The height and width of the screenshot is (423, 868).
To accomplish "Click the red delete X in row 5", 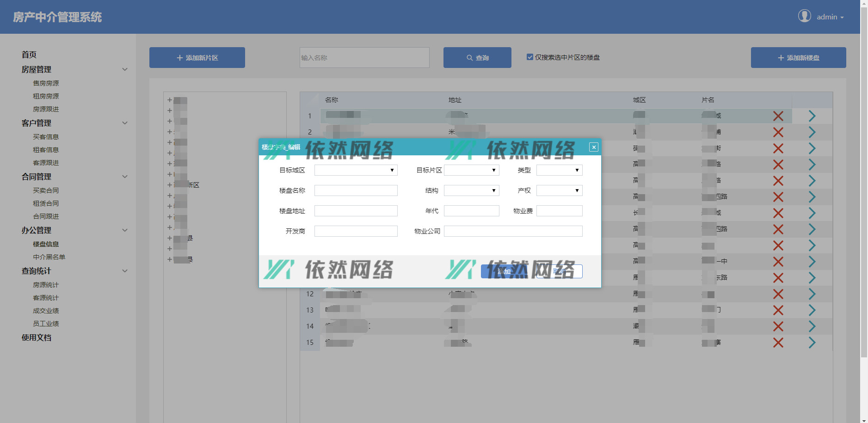I will [778, 181].
